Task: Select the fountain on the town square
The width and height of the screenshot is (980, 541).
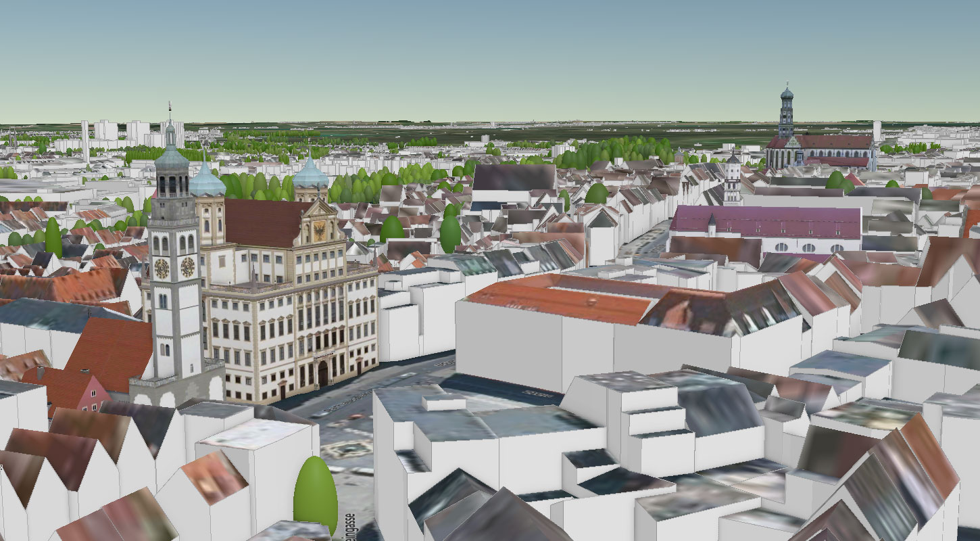Action: pos(349,449)
